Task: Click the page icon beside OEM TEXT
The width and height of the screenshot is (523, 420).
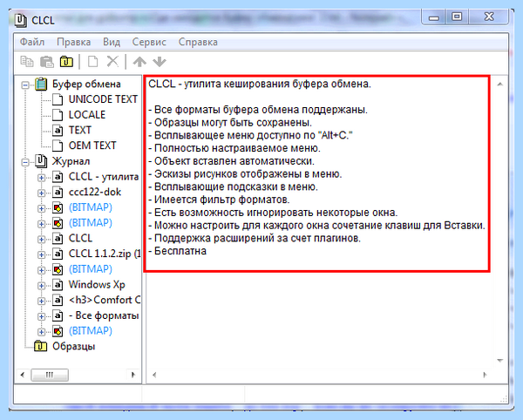Action: click(58, 146)
